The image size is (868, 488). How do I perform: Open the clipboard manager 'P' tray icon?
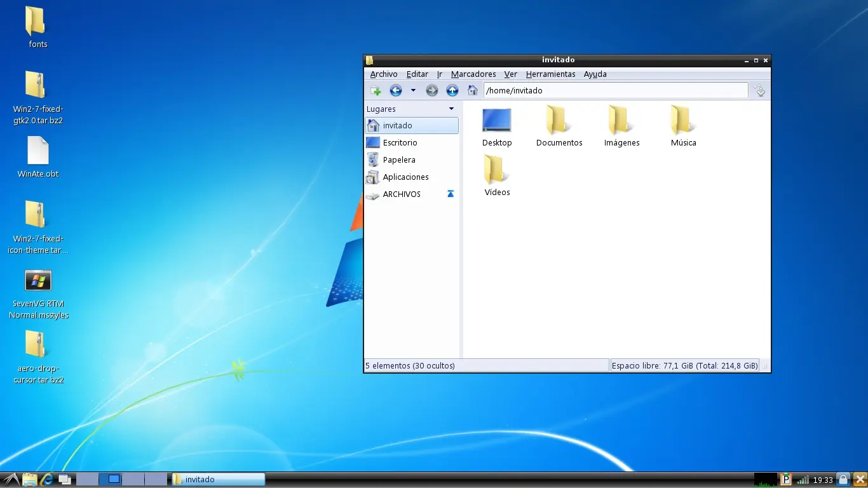pos(787,480)
